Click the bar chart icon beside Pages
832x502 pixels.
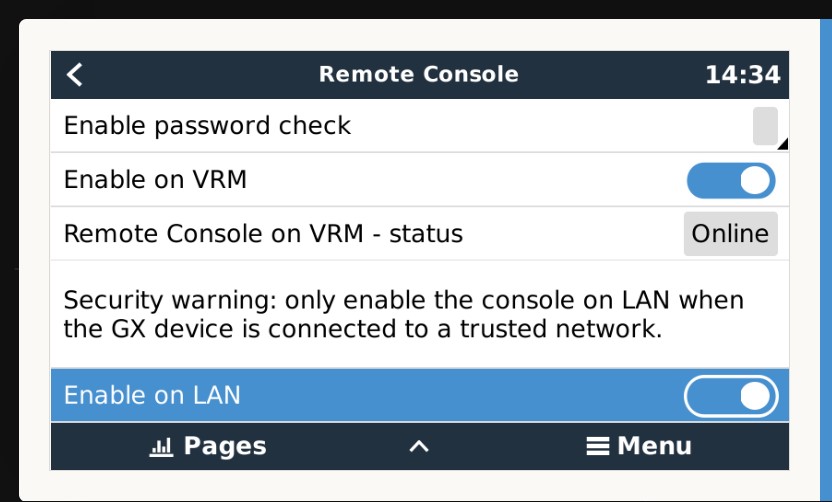(x=161, y=447)
